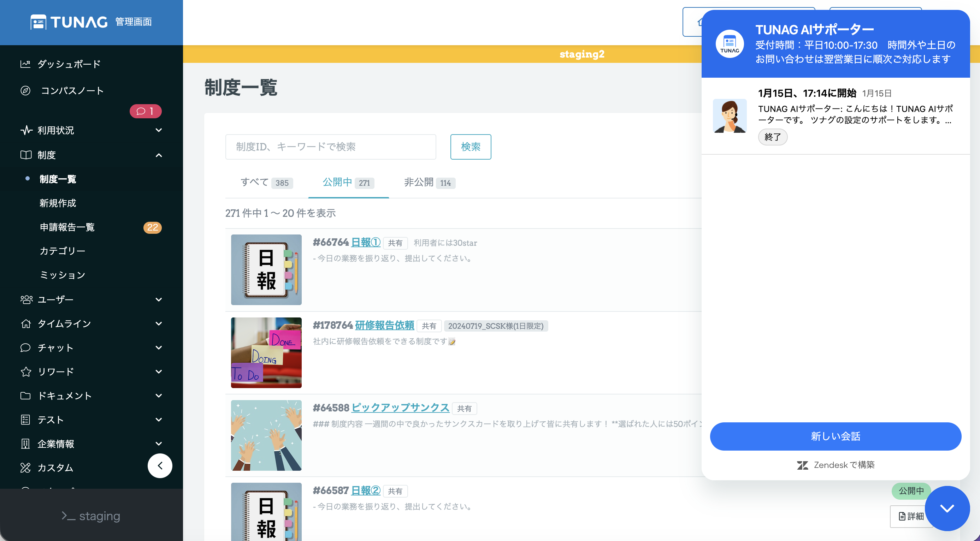Expand the リワード sidebar section
Image resolution: width=980 pixels, height=541 pixels.
pos(159,371)
